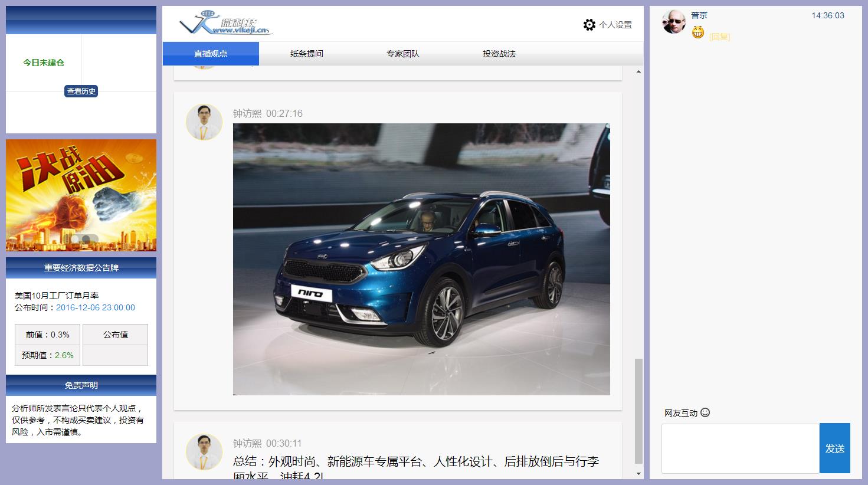Viewport: 868px width, 485px height.
Task: Click the vikeji.cn site logo
Action: 226,23
